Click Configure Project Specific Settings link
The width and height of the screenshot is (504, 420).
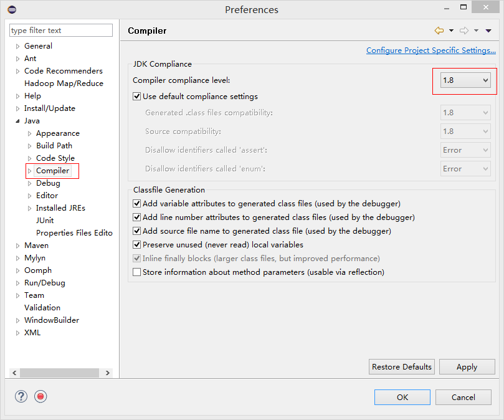point(431,50)
